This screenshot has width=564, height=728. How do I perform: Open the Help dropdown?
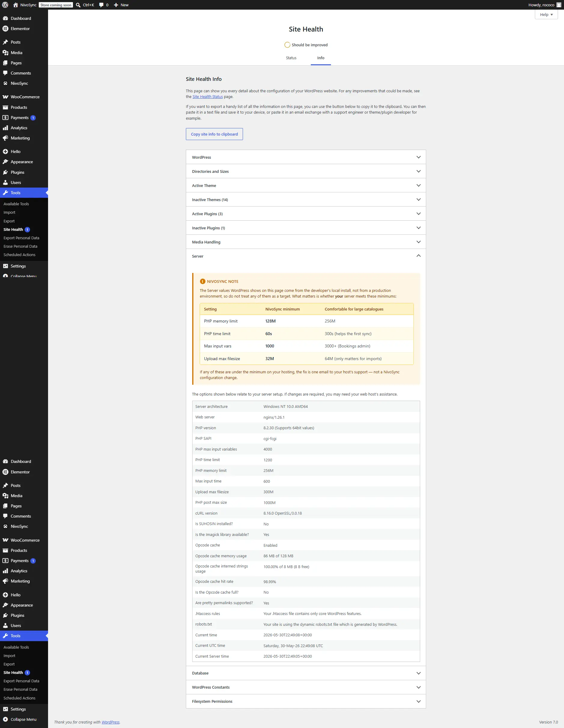[546, 15]
